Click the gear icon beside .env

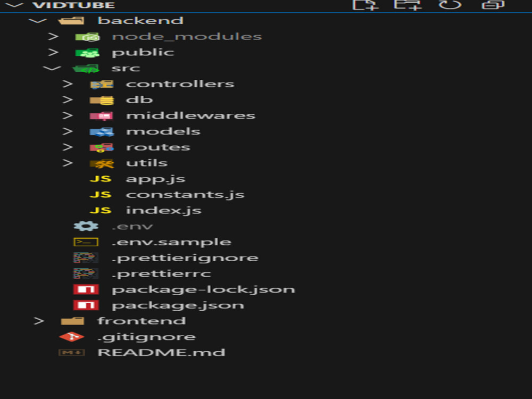click(x=86, y=226)
